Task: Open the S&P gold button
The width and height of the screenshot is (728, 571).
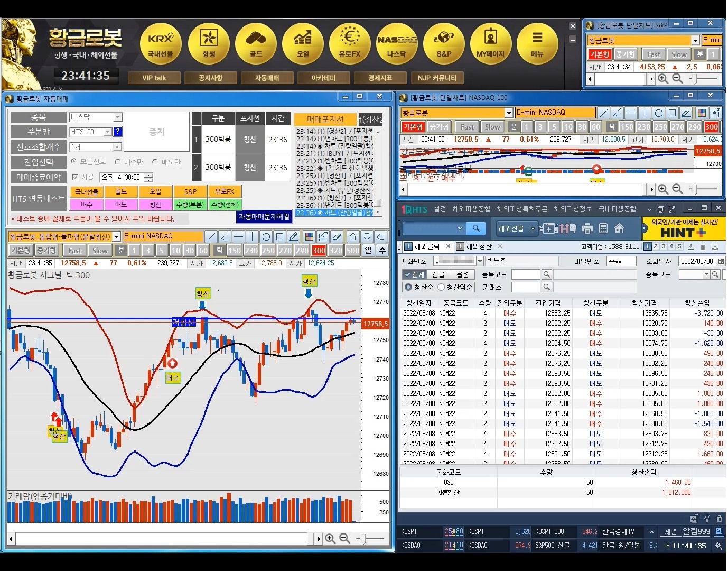Action: (x=444, y=44)
